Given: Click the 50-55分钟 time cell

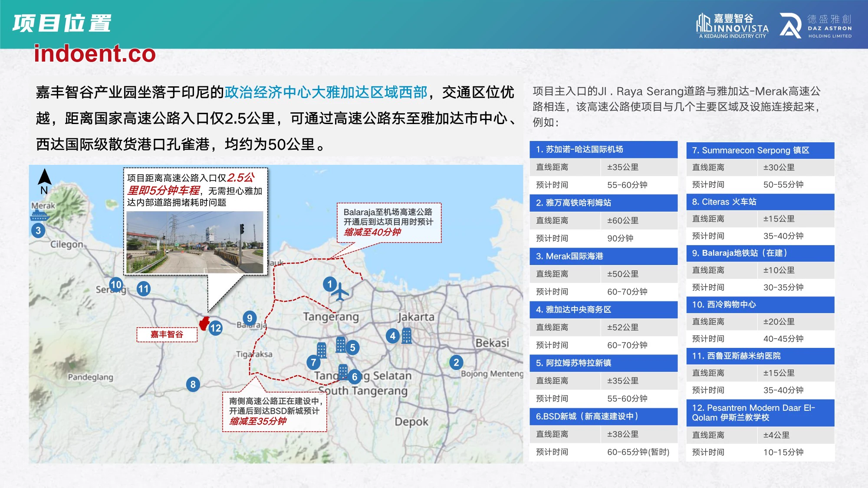Looking at the screenshot, I should pyautogui.click(x=796, y=185).
